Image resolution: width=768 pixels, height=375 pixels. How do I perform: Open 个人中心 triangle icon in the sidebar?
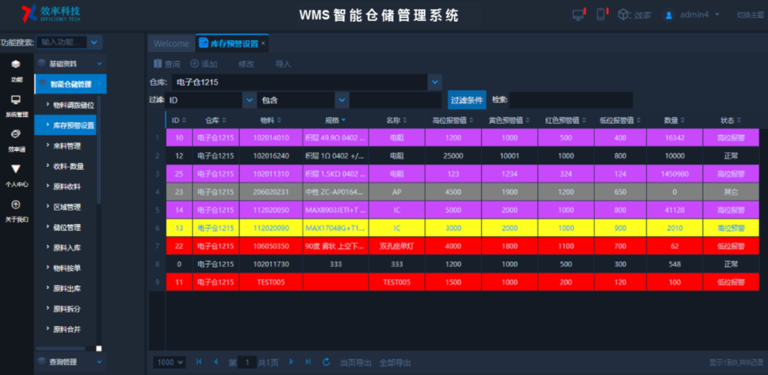point(16,169)
